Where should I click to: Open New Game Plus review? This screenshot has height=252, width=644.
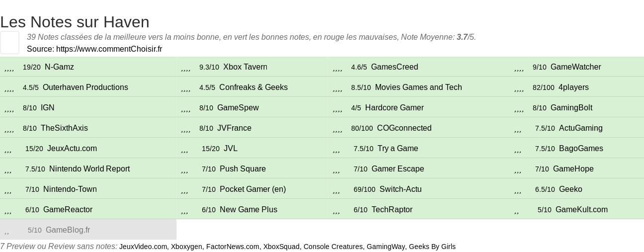(248, 210)
